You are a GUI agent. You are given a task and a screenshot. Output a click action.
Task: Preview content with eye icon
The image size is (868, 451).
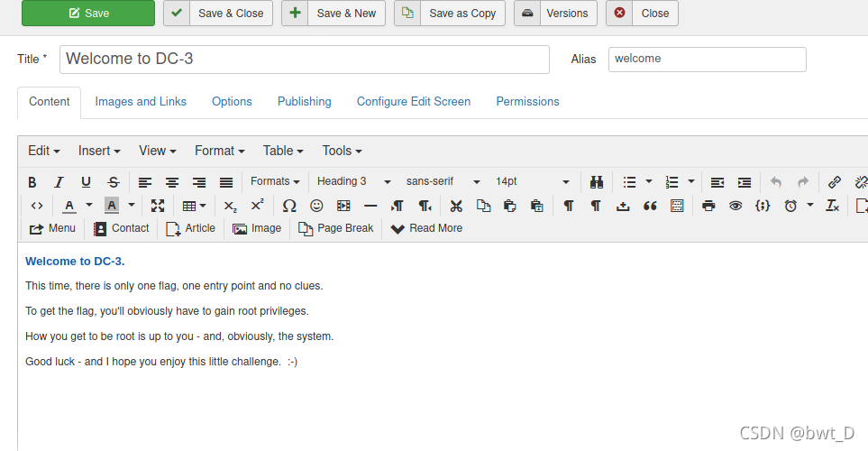click(736, 207)
